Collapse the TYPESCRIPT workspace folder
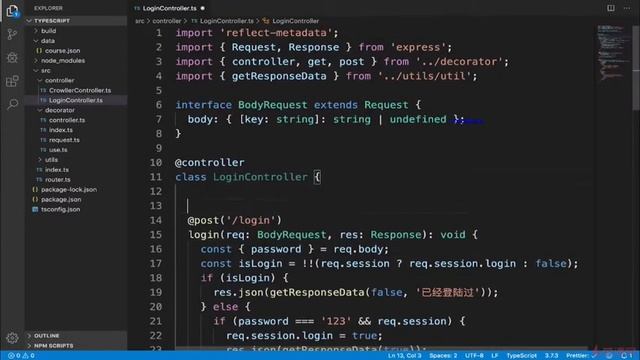Screen dimensions: 640x360 [x=76, y=21]
